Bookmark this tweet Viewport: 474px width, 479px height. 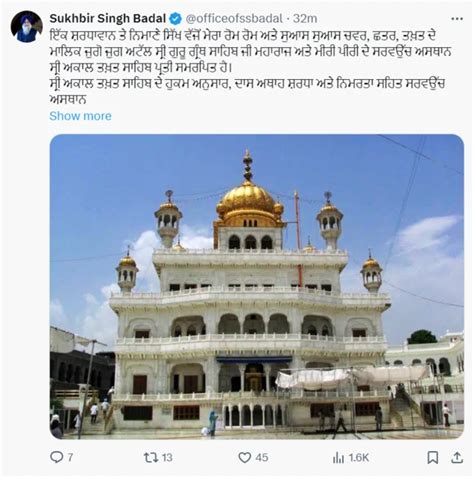[432, 457]
